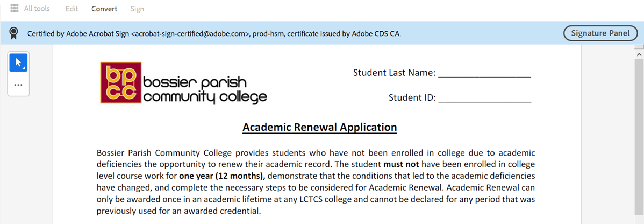This screenshot has width=644, height=224.
Task: Expand more tools via the ellipsis button
Action: [x=18, y=85]
